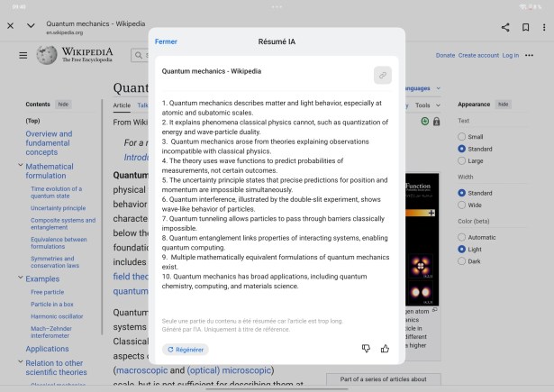Click the Donate link

pos(445,56)
